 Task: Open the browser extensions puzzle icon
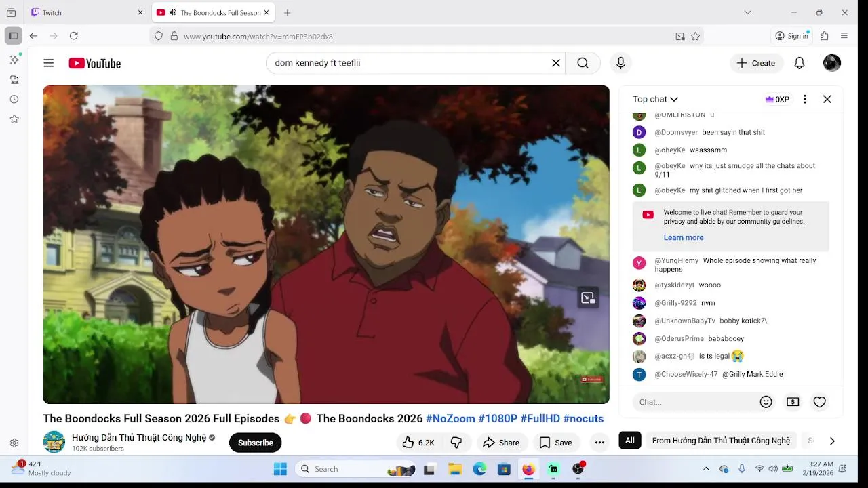click(825, 36)
